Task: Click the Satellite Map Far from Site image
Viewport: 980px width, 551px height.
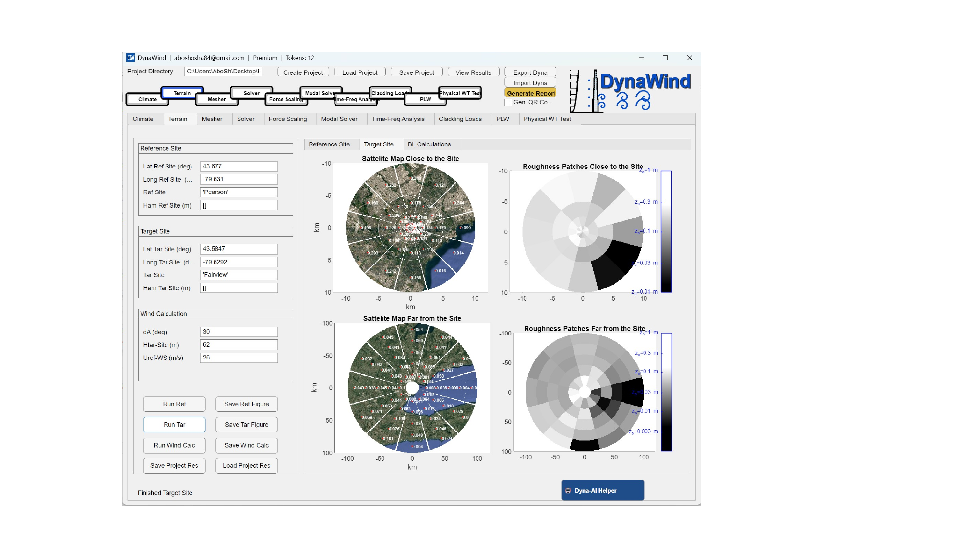Action: [412, 388]
